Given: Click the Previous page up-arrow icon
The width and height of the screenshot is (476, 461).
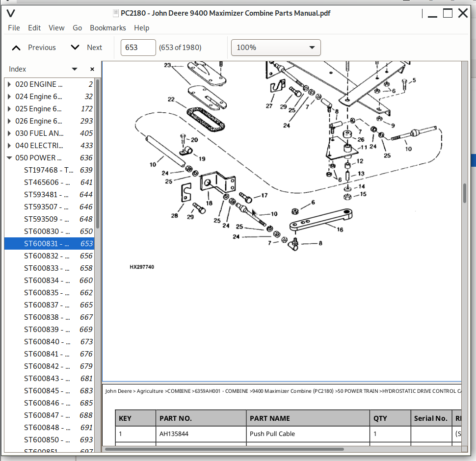Looking at the screenshot, I should [x=16, y=48].
